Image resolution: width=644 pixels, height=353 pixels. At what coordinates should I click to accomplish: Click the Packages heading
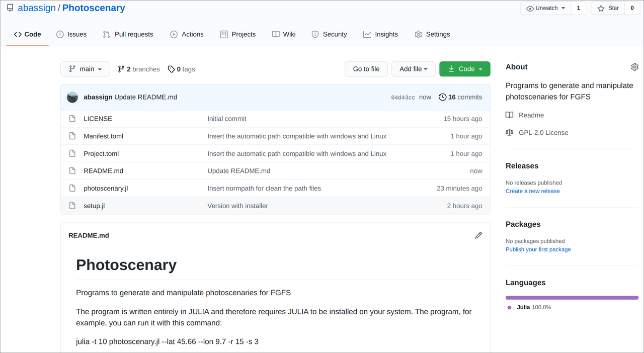tap(523, 224)
